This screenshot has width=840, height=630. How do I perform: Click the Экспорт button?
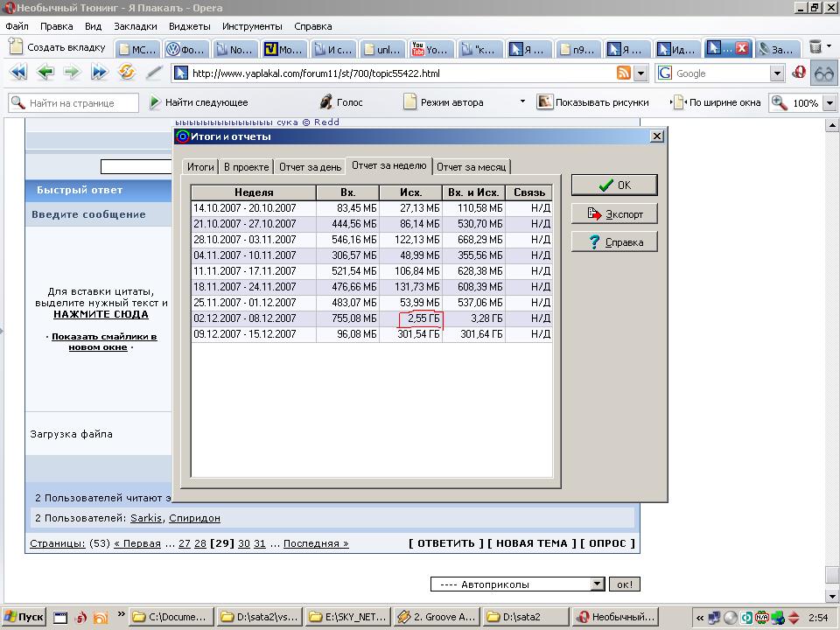[614, 213]
